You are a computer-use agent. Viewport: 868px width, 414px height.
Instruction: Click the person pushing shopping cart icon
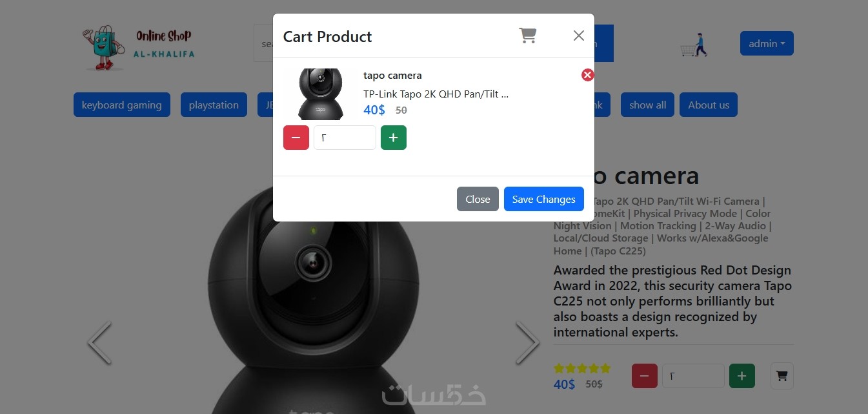point(694,45)
